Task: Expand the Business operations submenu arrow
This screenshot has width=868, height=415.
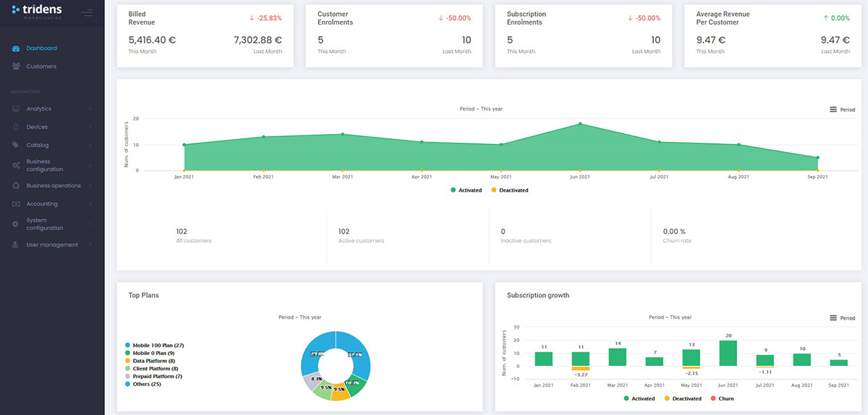Action: click(x=90, y=186)
